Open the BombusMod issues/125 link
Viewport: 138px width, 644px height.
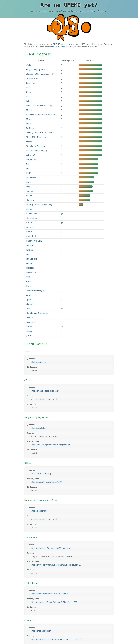56,565
